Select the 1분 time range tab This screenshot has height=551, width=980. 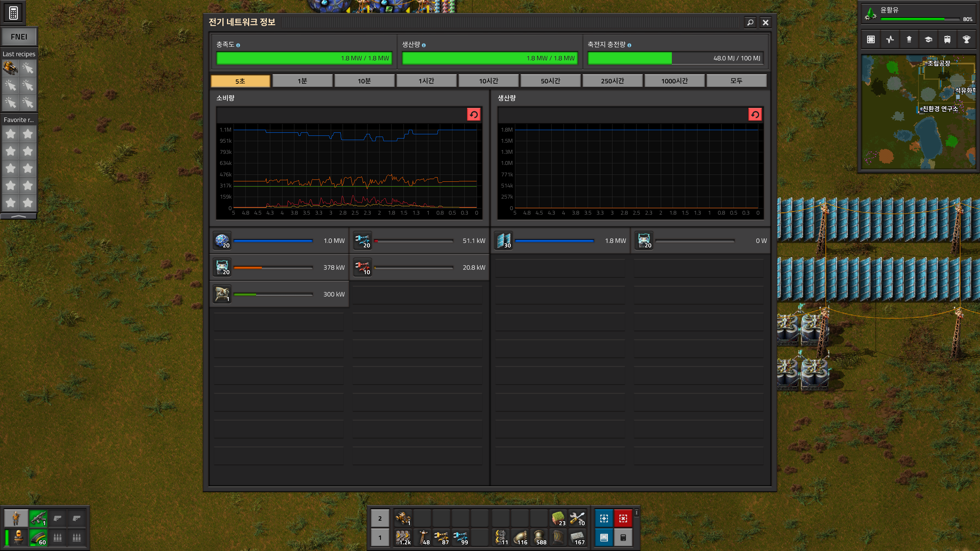pos(302,81)
